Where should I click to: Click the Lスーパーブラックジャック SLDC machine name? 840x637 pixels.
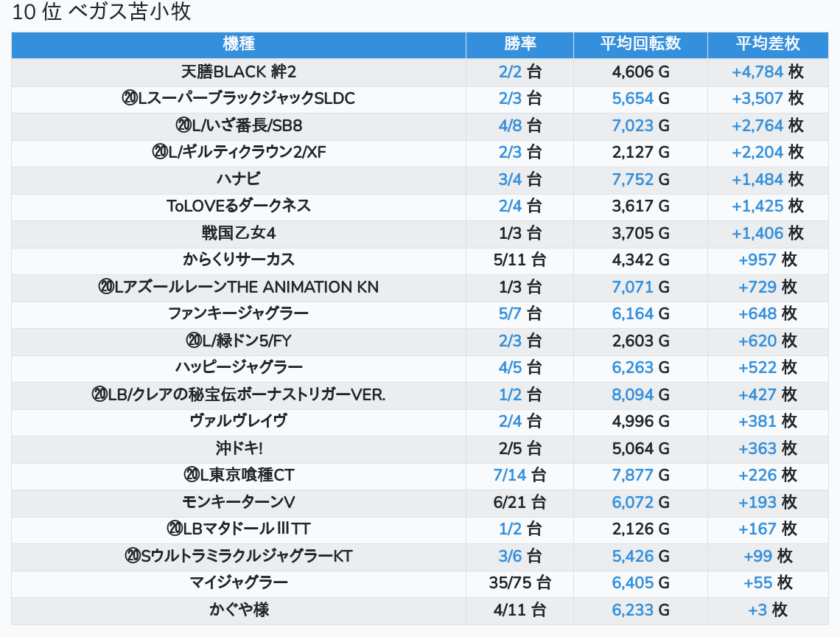coord(238,98)
